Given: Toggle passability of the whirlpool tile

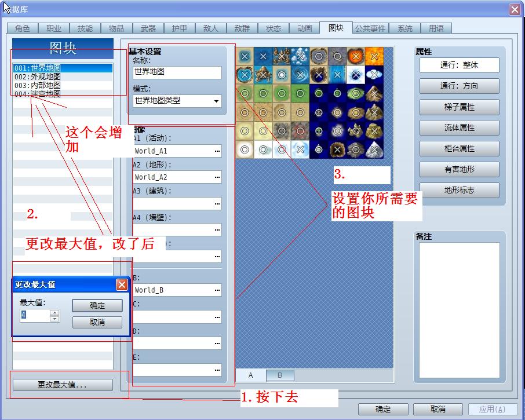Looking at the screenshot, I should tap(300, 75).
